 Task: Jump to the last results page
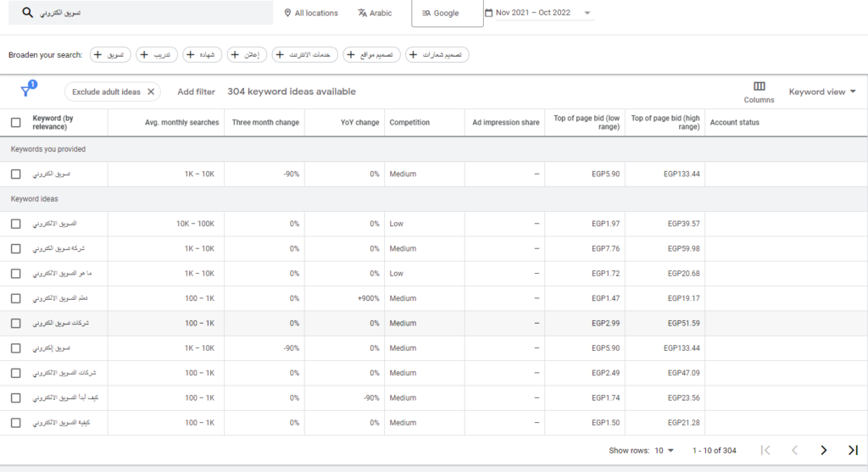853,450
